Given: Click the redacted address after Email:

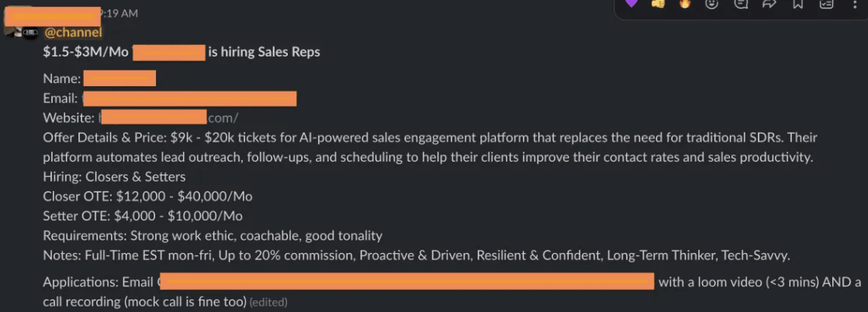Looking at the screenshot, I should pos(189,99).
